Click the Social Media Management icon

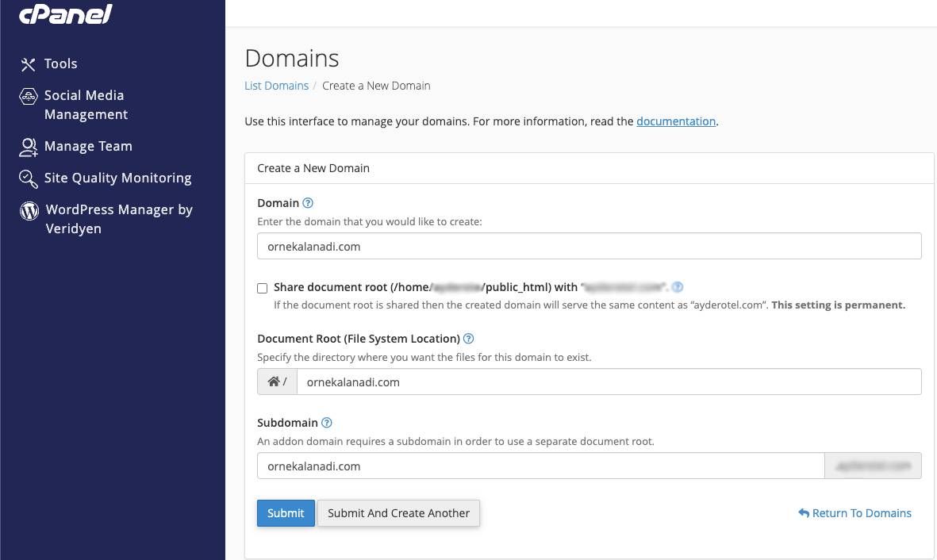[28, 96]
